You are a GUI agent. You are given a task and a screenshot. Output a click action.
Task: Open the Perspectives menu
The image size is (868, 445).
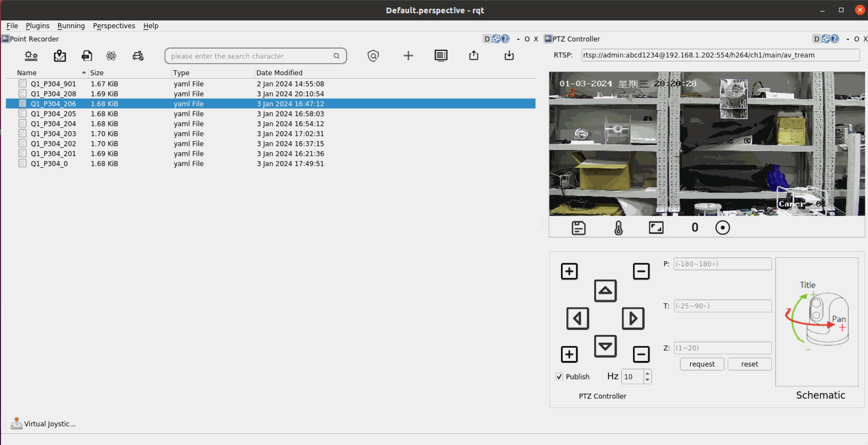[x=114, y=26]
